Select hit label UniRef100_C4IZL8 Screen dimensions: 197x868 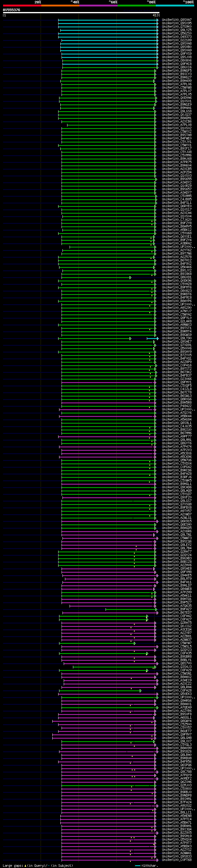click(x=177, y=389)
